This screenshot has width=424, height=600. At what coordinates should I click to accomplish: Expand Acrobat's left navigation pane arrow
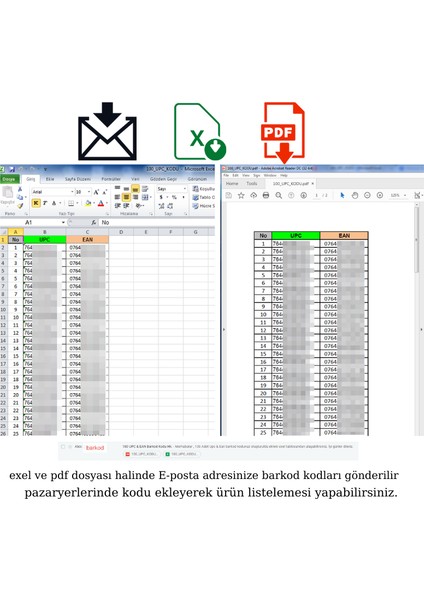click(x=224, y=329)
